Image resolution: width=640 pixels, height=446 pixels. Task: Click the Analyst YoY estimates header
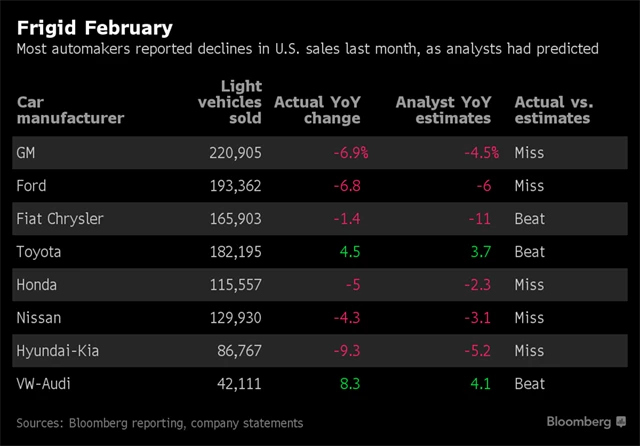(443, 110)
